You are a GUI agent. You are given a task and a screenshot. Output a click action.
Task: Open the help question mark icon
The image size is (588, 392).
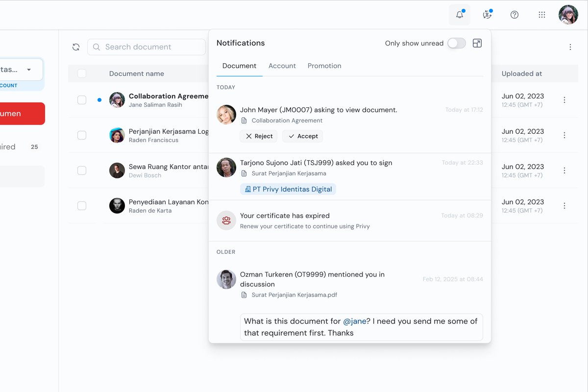[514, 15]
